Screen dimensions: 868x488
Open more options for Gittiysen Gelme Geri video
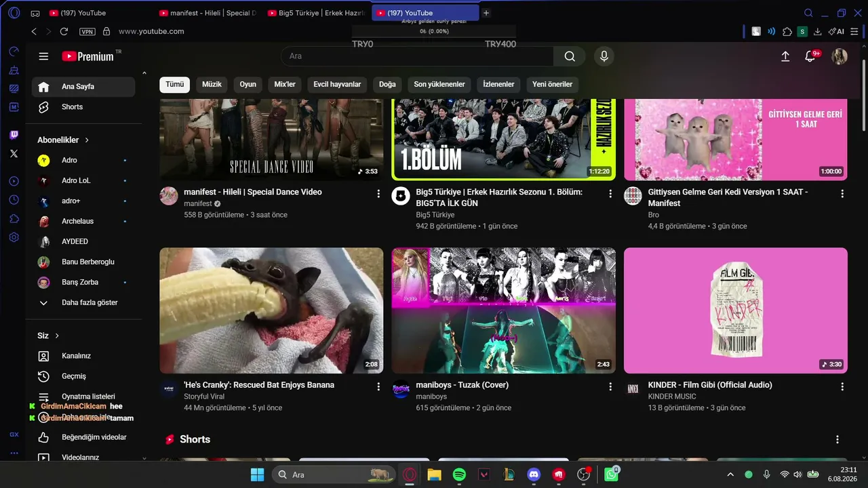click(842, 194)
